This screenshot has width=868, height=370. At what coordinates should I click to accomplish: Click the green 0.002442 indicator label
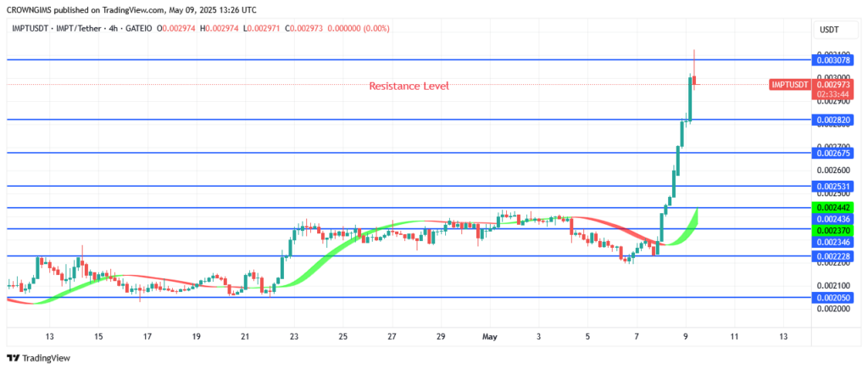point(832,208)
